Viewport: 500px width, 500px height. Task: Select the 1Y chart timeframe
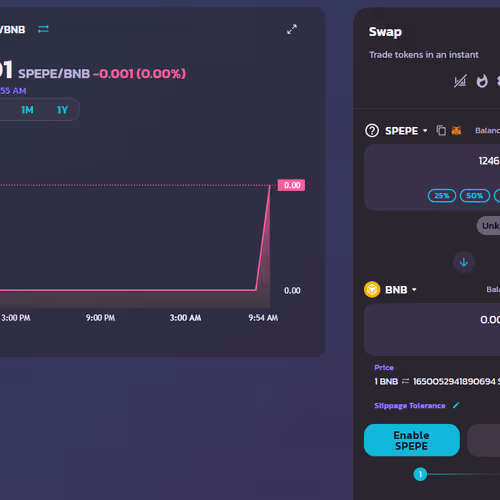click(x=62, y=110)
